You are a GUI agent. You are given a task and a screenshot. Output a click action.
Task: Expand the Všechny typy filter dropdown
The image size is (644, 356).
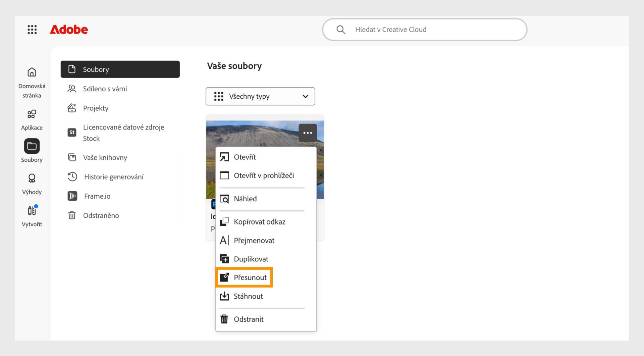coord(260,96)
